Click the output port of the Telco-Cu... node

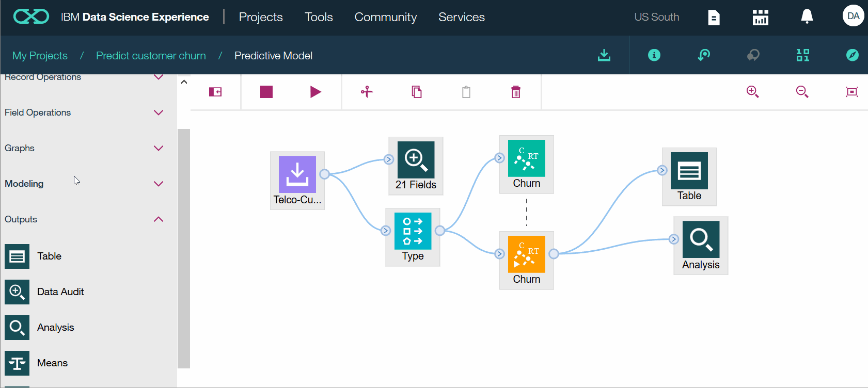click(x=324, y=174)
